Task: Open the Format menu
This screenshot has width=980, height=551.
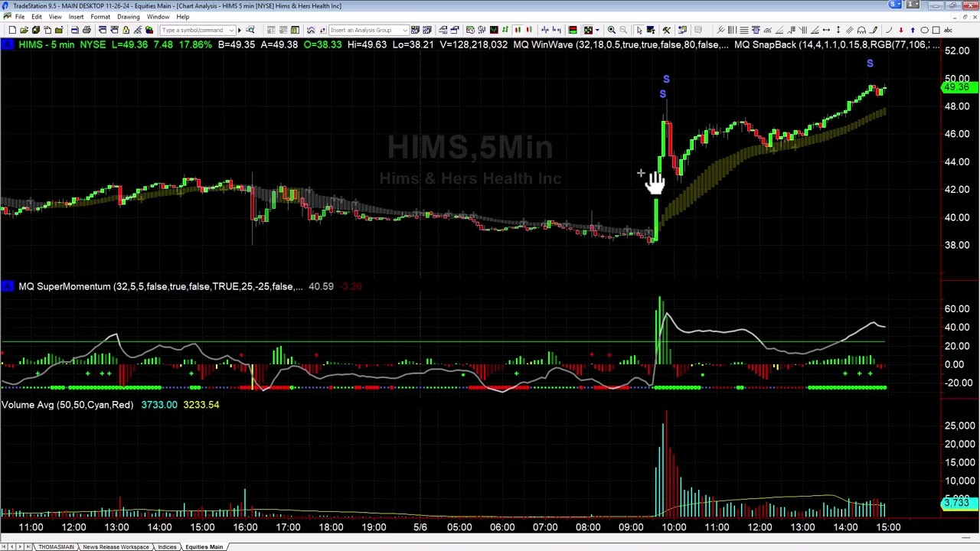Action: click(x=100, y=17)
